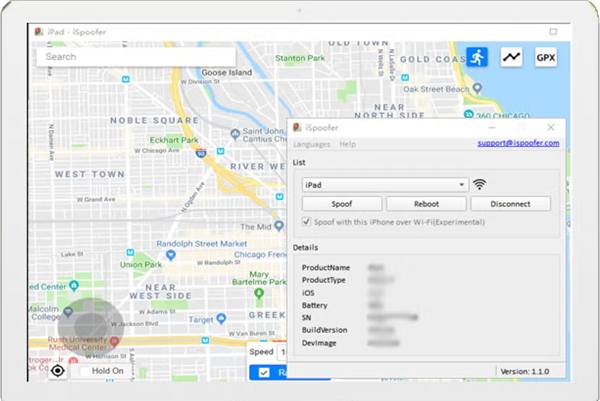Screen dimensions: 600x401
Task: Click the Randolph Street Market pin
Action: point(171,254)
